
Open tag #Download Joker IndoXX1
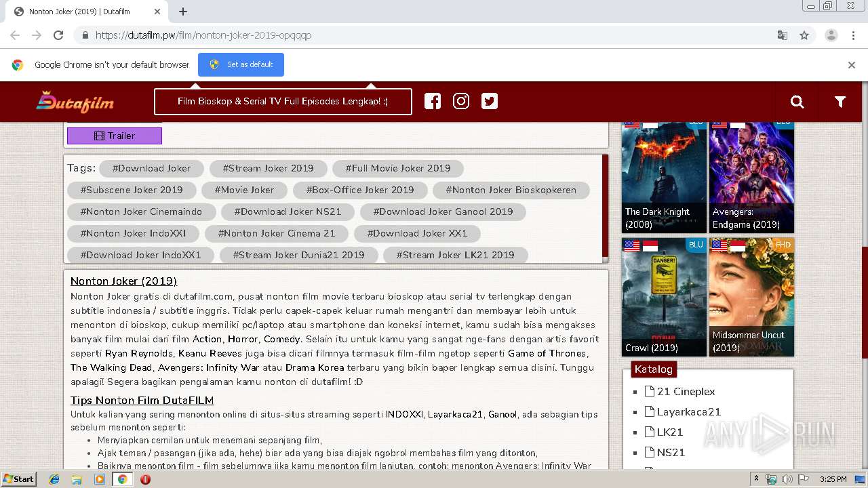pyautogui.click(x=141, y=255)
